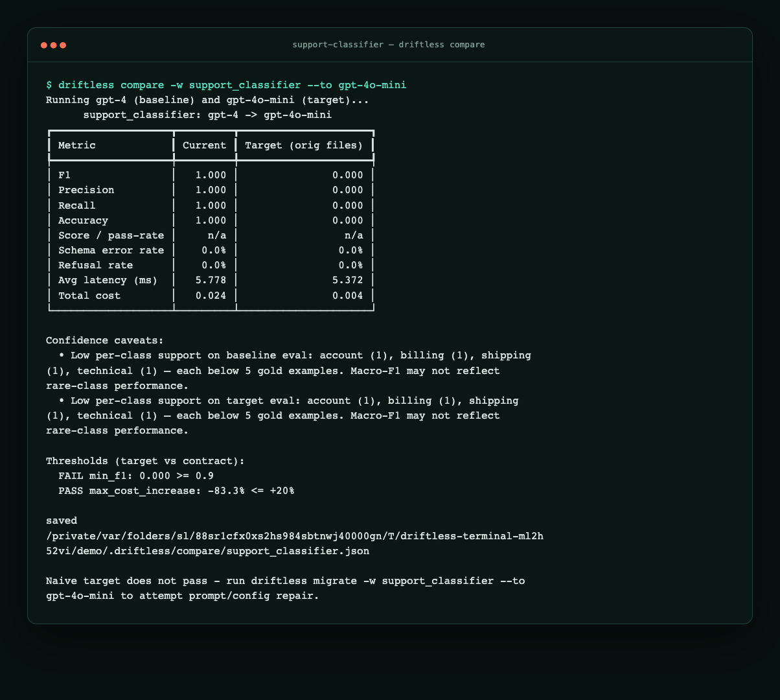Click the saved path line starting '/private/var/folders'
Screen dimensions: 780x700
point(295,536)
